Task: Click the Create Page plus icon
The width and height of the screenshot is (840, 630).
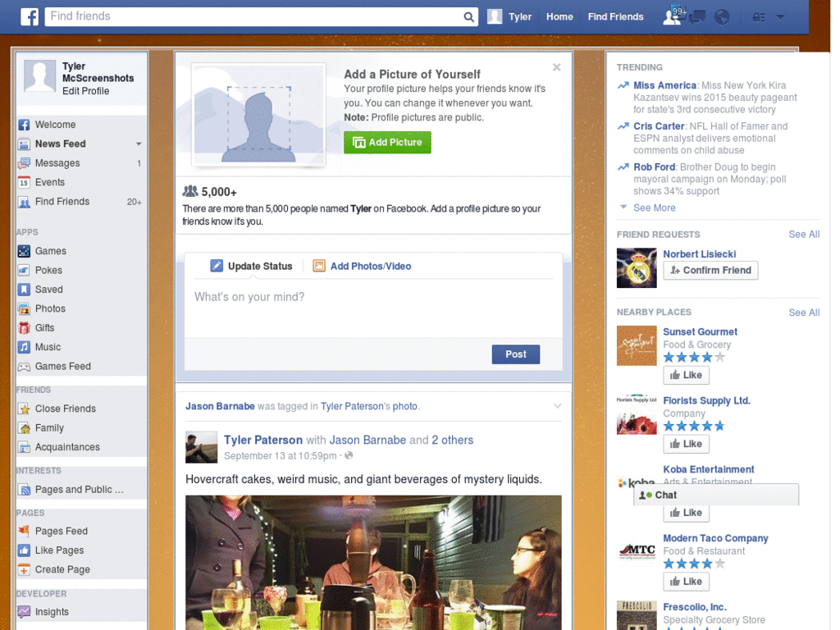Action: 24,570
